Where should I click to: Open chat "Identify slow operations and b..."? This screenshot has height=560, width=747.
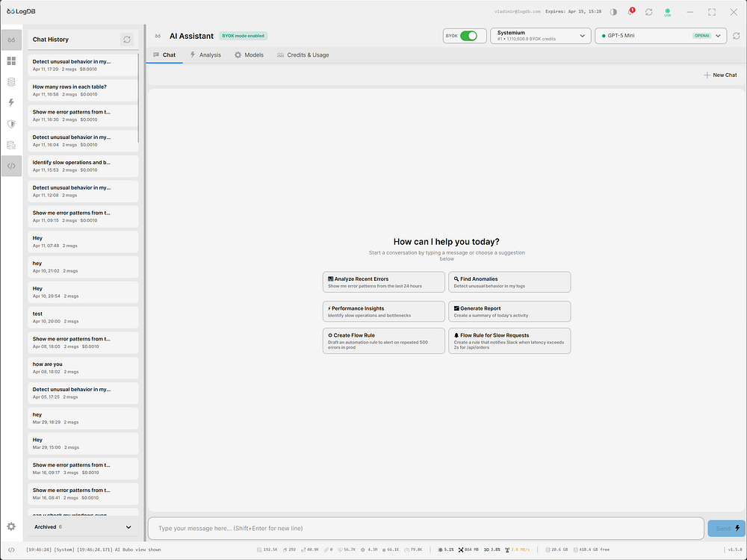point(83,167)
